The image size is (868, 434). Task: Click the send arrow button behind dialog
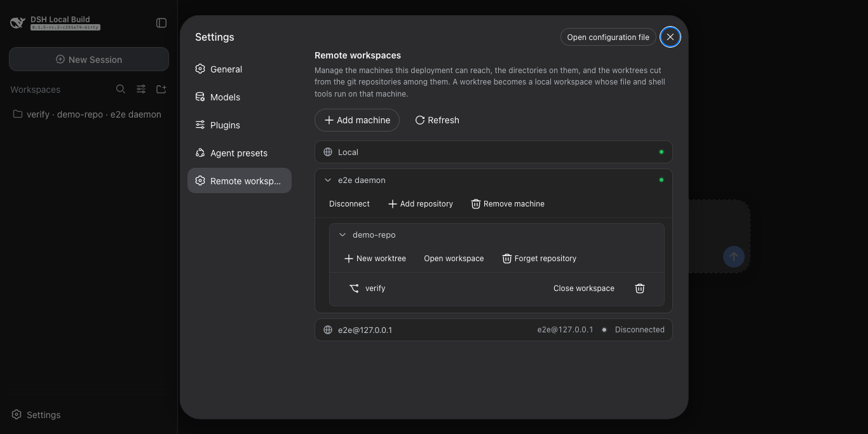[x=734, y=257]
